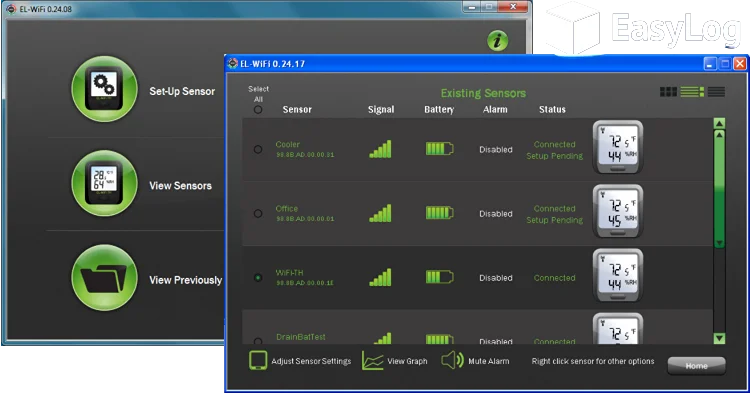Viewport: 750px width, 400px height.
Task: Click Office alarm Disabled text
Action: [496, 213]
